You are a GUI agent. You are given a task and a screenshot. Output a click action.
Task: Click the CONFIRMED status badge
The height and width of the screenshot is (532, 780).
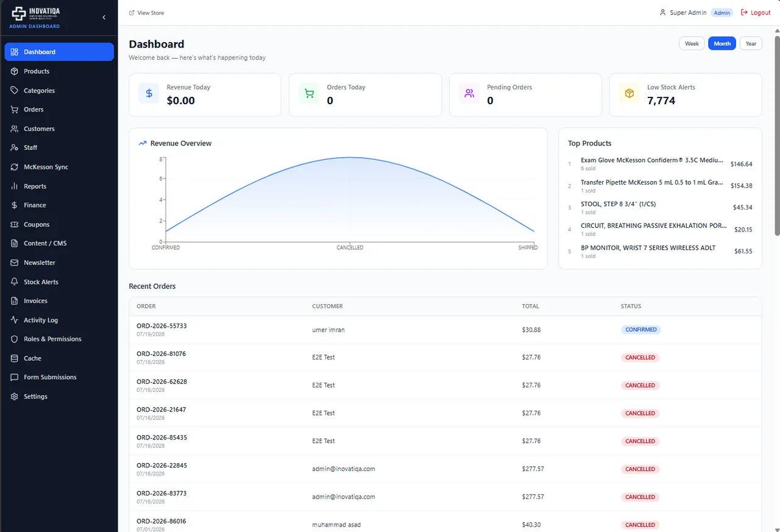pyautogui.click(x=641, y=330)
